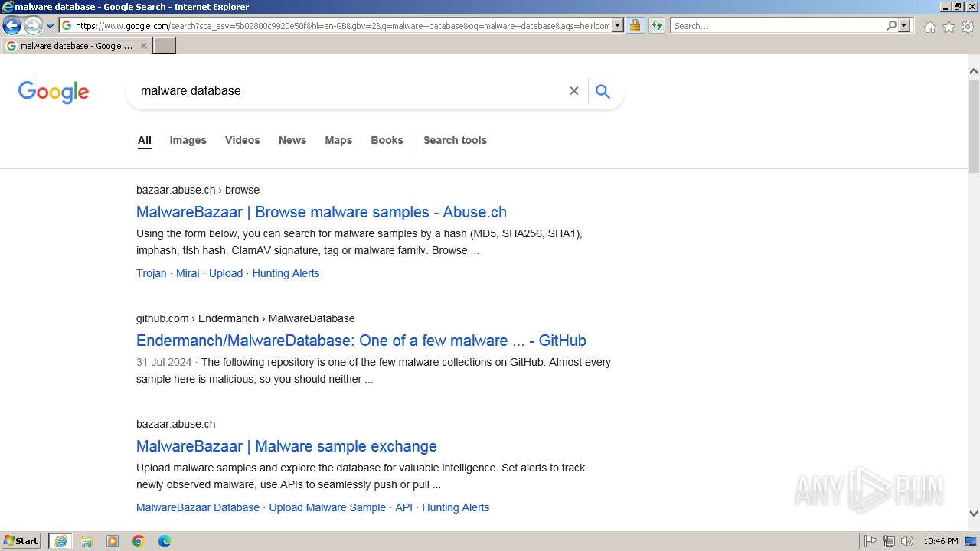
Task: Open the Mirai sitelink
Action: (188, 273)
